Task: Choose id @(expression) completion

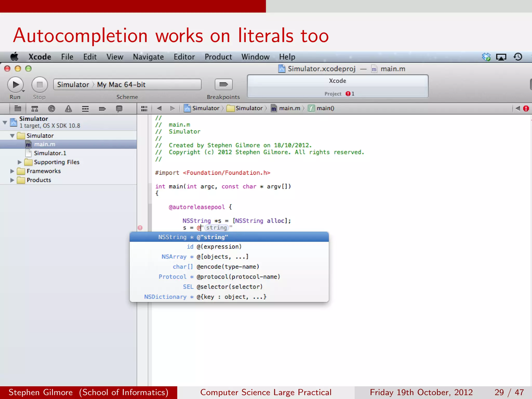Action: (x=229, y=247)
